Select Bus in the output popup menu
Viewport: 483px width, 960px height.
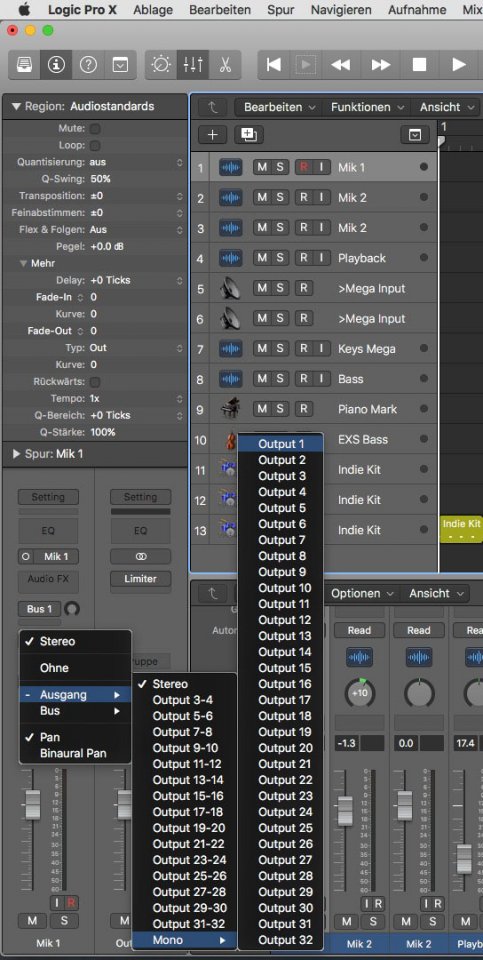point(75,711)
